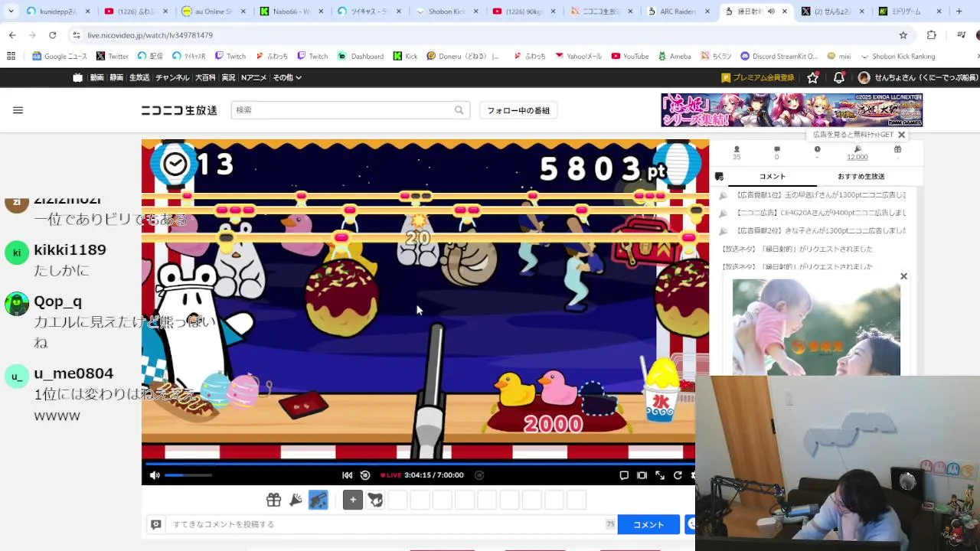Open the browser apps grid icon
This screenshot has width=980, height=551.
tap(11, 57)
